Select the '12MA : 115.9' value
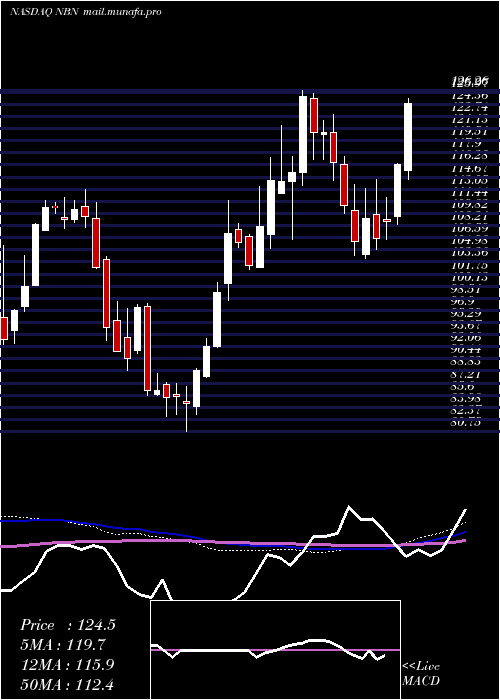500x700 pixels. [x=68, y=664]
